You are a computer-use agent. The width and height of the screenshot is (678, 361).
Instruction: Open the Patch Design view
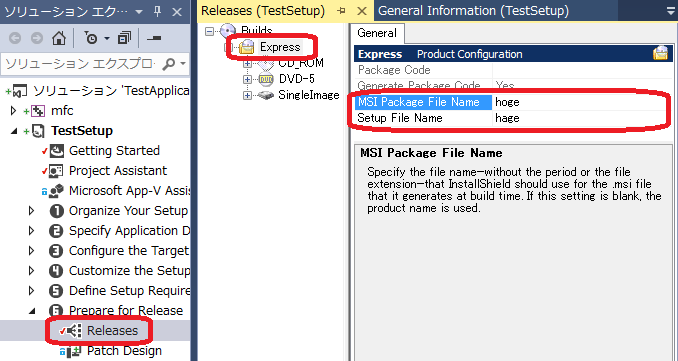point(125,351)
